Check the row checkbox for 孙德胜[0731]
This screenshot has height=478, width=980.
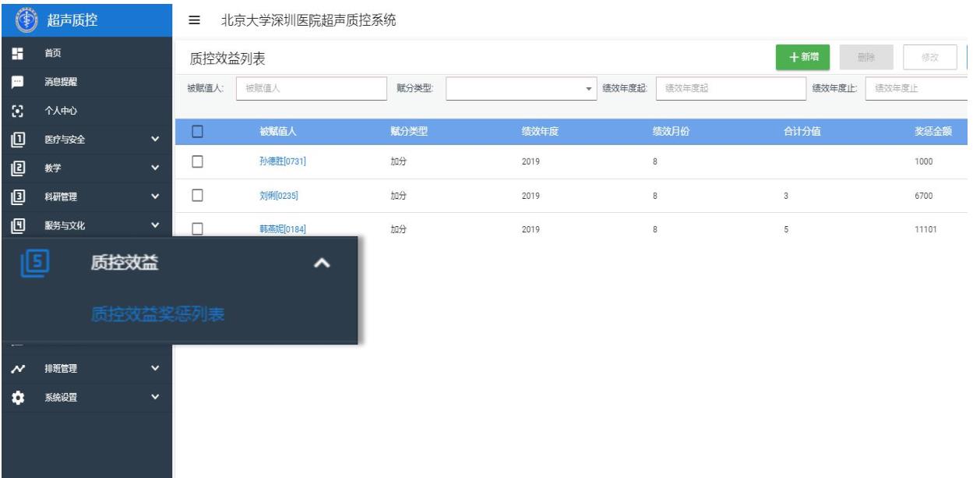coord(197,161)
